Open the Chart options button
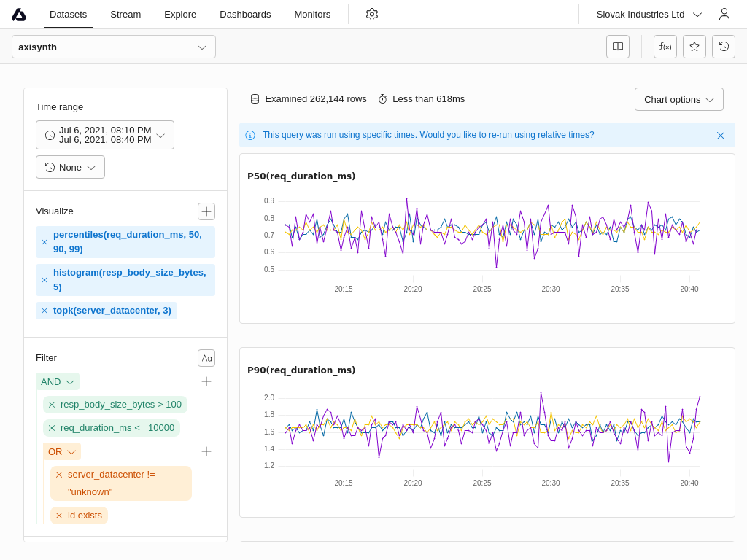Image resolution: width=747 pixels, height=560 pixels. pos(678,99)
